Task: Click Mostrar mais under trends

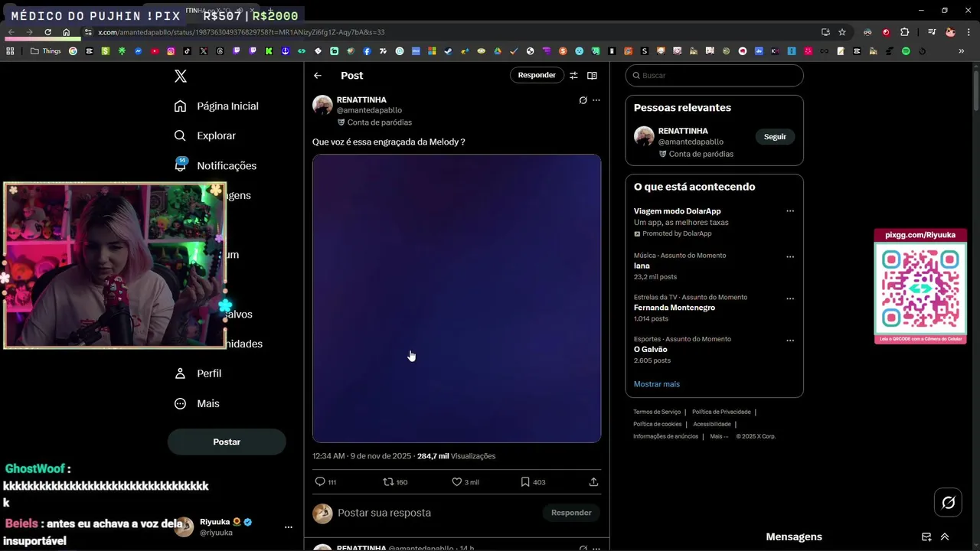Action: 657,384
